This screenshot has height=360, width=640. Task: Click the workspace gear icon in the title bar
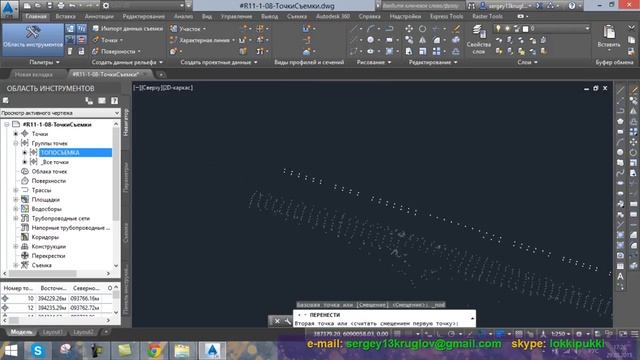point(106,6)
